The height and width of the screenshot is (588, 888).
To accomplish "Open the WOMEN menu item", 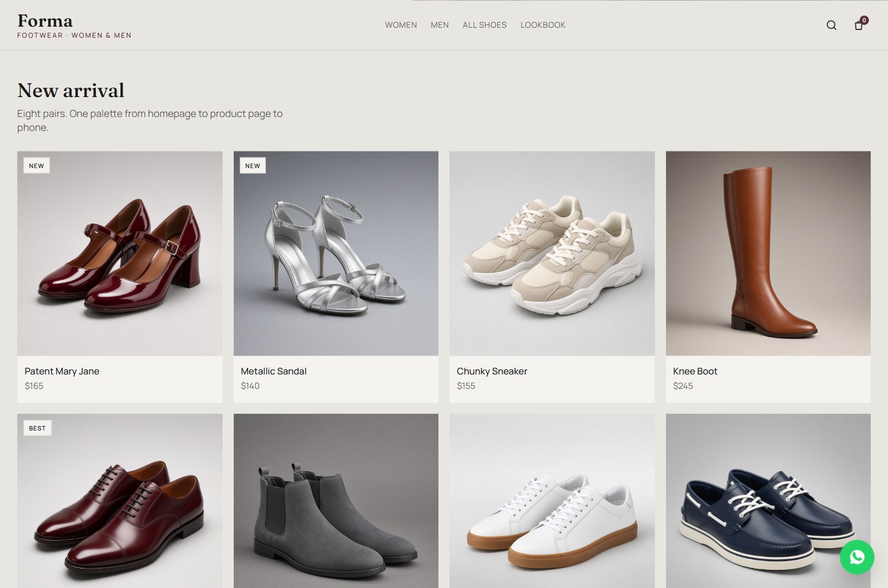I will point(401,25).
